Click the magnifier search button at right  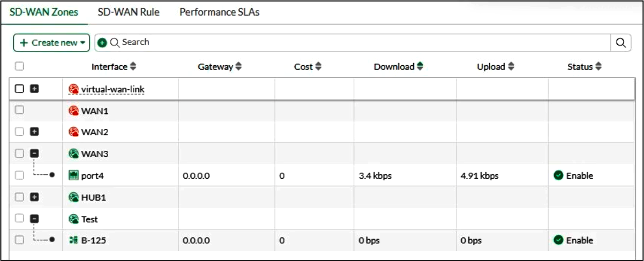(x=620, y=43)
